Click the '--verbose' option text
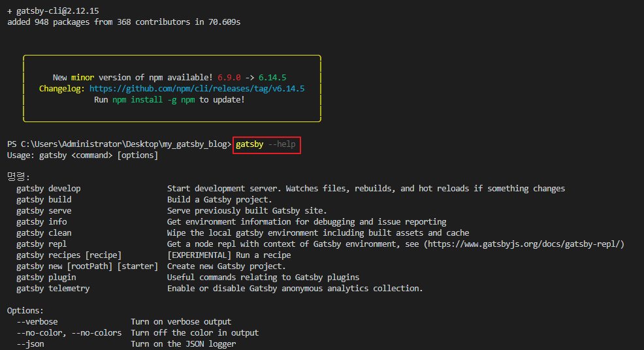Image resolution: width=644 pixels, height=350 pixels. [x=37, y=322]
